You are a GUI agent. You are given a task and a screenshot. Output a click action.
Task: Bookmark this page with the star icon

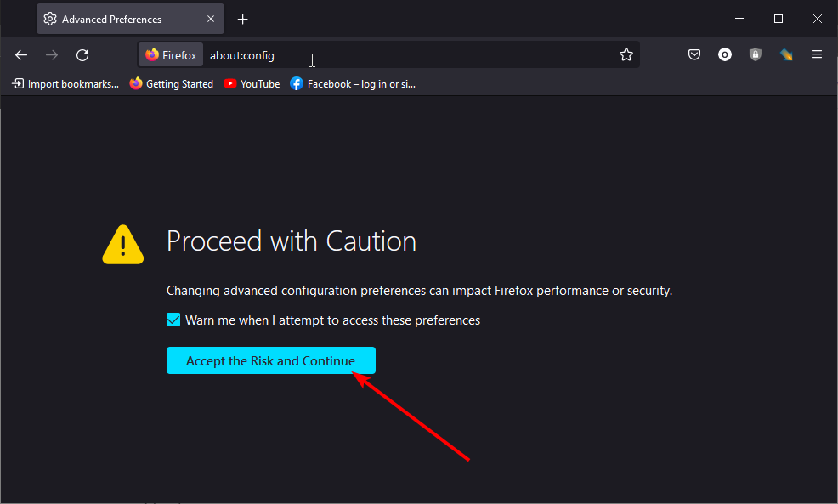(626, 54)
